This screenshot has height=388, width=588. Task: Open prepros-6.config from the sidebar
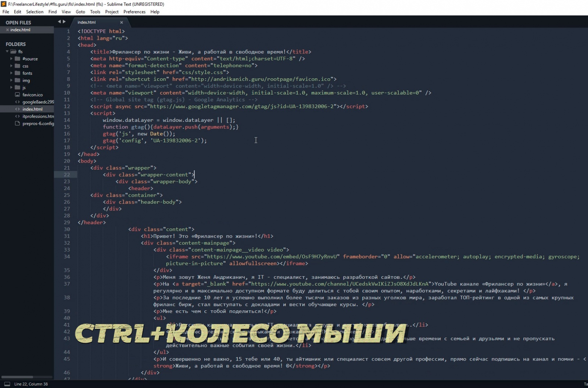(38, 124)
